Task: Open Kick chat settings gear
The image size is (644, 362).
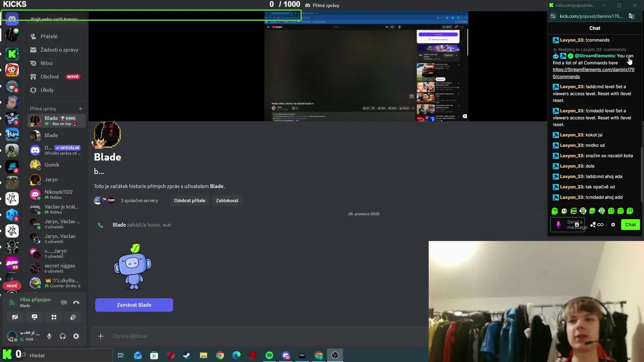Action: [613, 225]
